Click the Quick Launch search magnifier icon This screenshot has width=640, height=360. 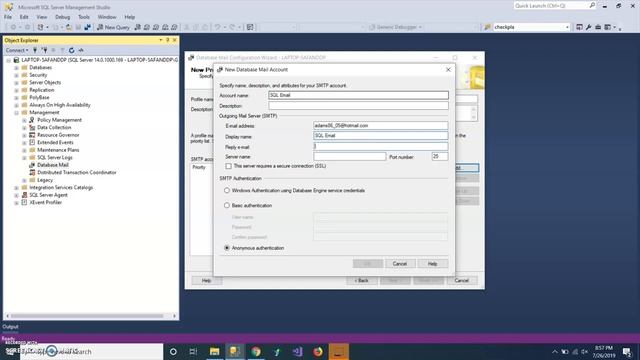tap(592, 5)
